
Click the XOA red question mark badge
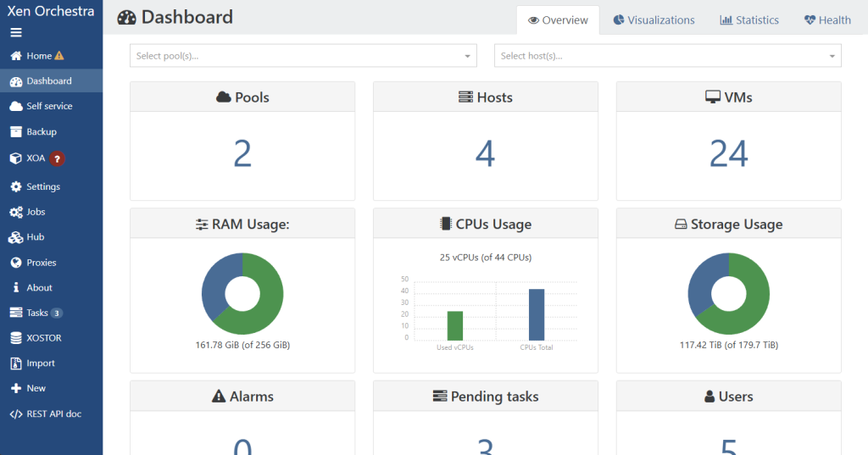(57, 158)
